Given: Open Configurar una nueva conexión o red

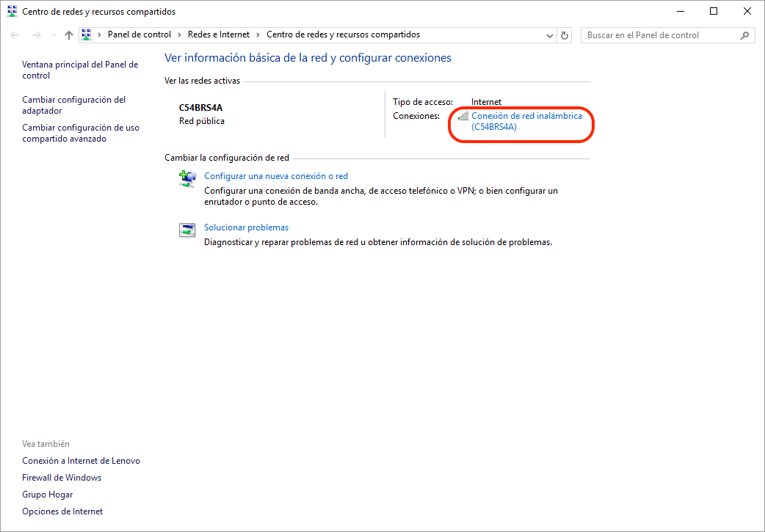Looking at the screenshot, I should coord(275,176).
